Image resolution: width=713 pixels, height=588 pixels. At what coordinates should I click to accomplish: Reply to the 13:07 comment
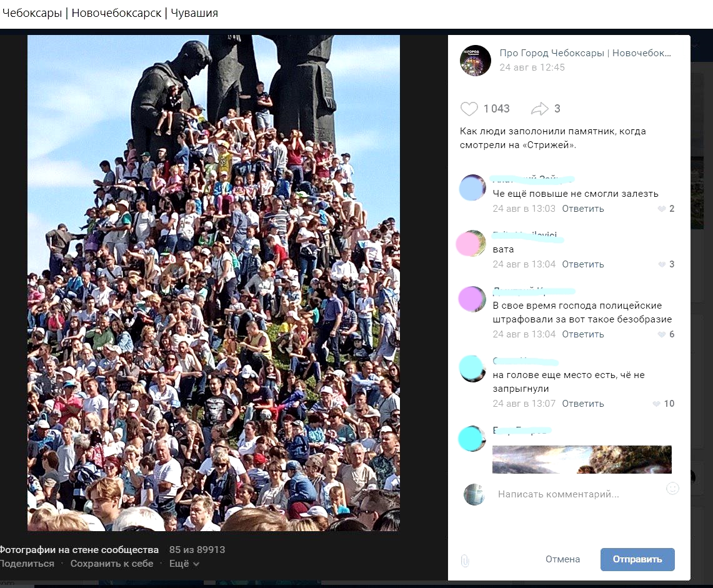583,404
